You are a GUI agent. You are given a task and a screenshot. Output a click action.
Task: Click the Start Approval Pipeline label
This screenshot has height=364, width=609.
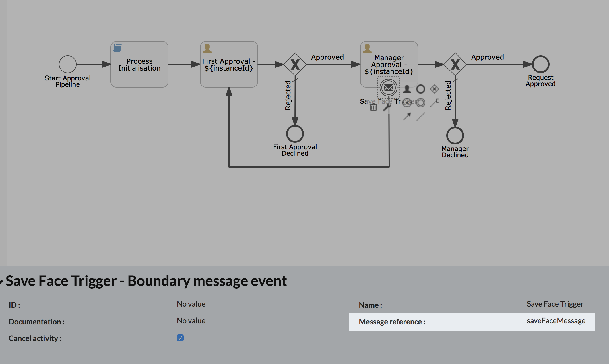68,81
